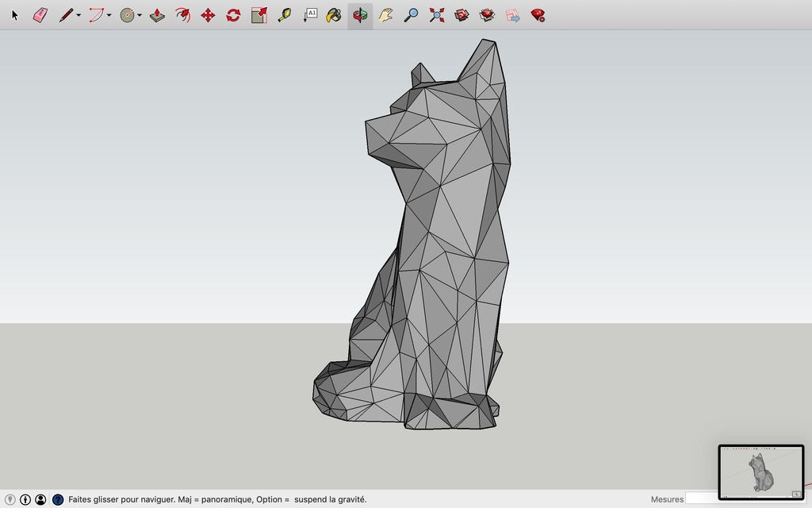
Task: Expand the Arc tool variants dropdown
Action: coord(109,13)
